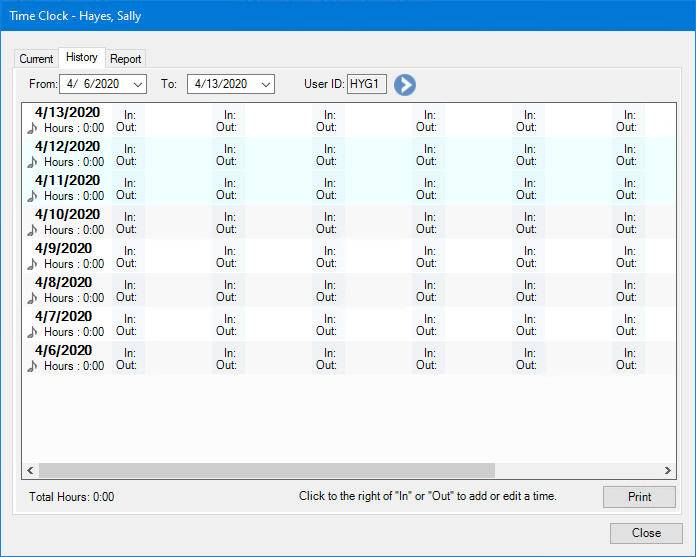Screen dimensions: 696x557
Task: Click the scroll left arrow
Action: coord(29,470)
